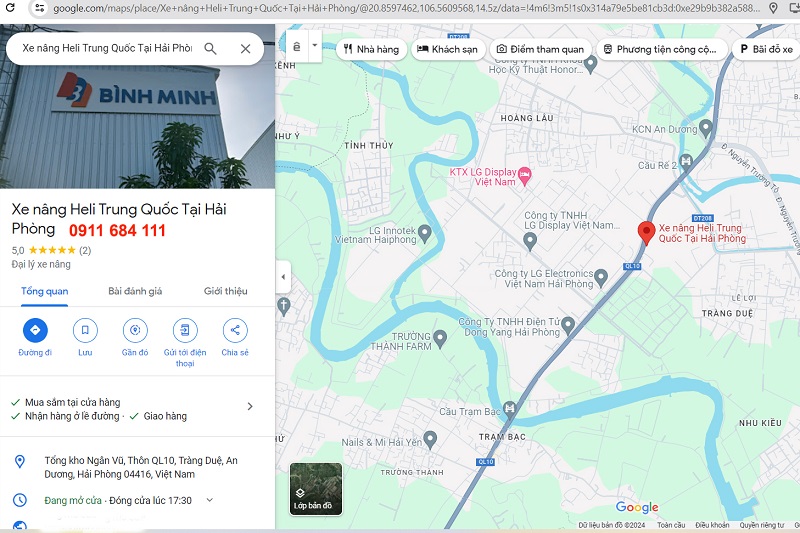The height and width of the screenshot is (533, 800).
Task: Open the transit filter dropdown arrow
Action: tap(316, 46)
